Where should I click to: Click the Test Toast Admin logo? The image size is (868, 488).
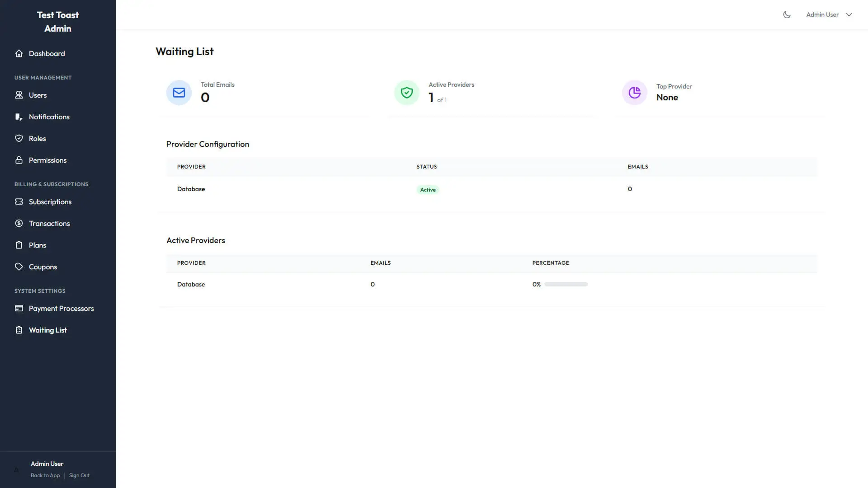tap(58, 21)
